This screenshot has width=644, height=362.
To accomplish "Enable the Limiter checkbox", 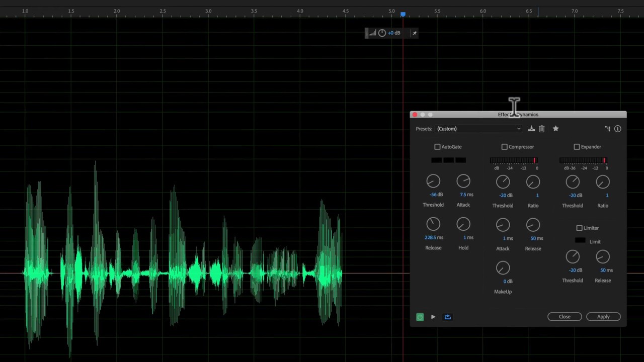I will (x=580, y=228).
